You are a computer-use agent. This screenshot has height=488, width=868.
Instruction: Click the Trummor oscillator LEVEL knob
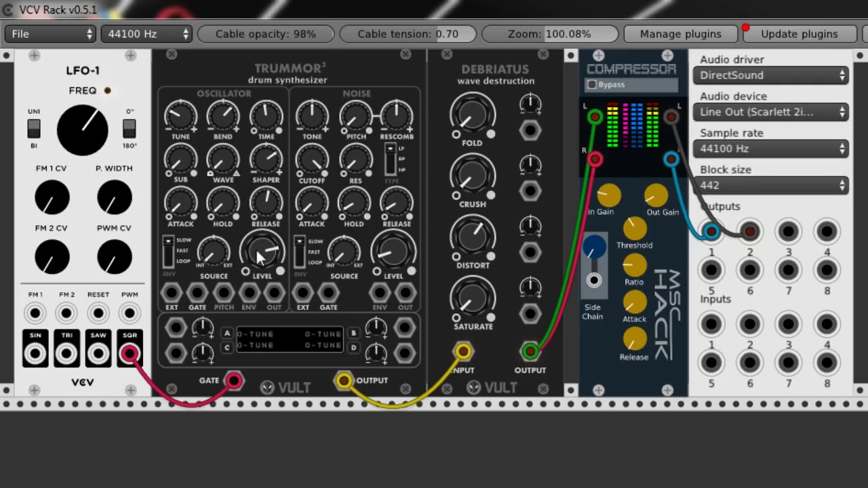pos(262,250)
